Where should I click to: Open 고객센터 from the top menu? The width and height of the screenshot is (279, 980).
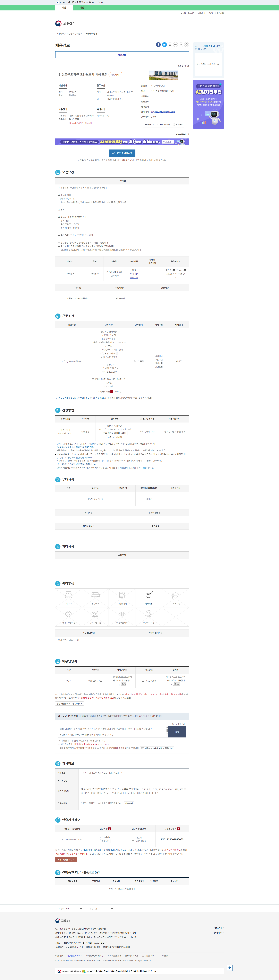tap(211, 13)
